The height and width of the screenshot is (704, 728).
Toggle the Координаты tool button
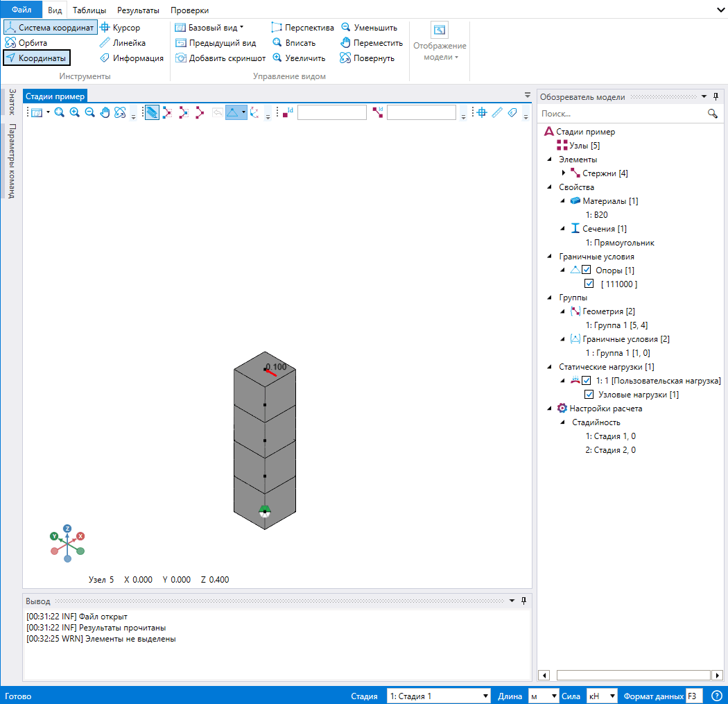pyautogui.click(x=37, y=58)
